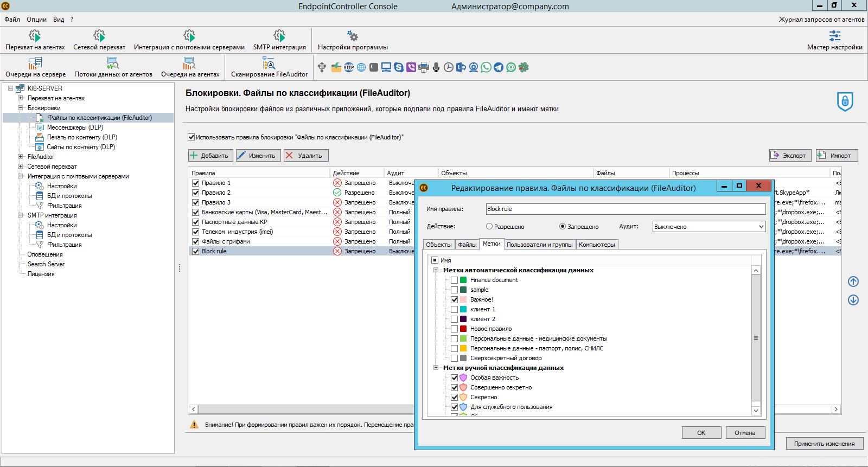The width and height of the screenshot is (868, 467).
Task: Expand the FileAuditor tree node
Action: (x=21, y=157)
